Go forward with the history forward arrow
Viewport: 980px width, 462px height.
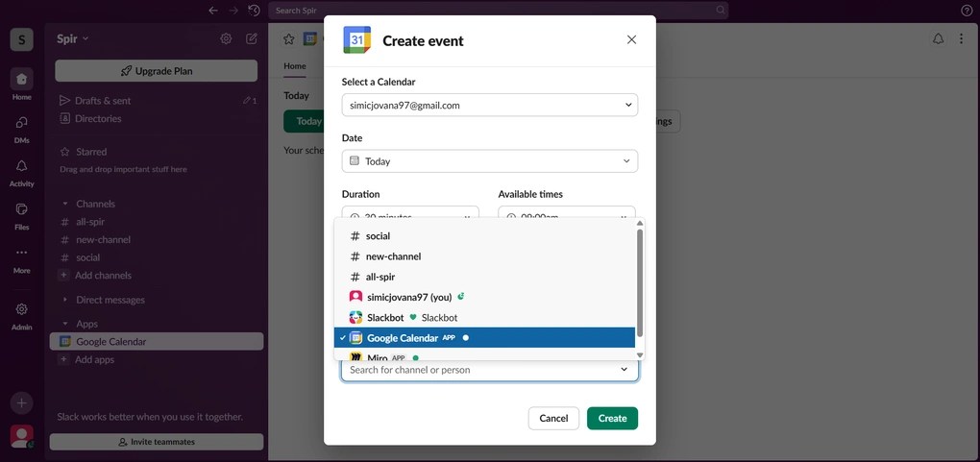coord(233,10)
